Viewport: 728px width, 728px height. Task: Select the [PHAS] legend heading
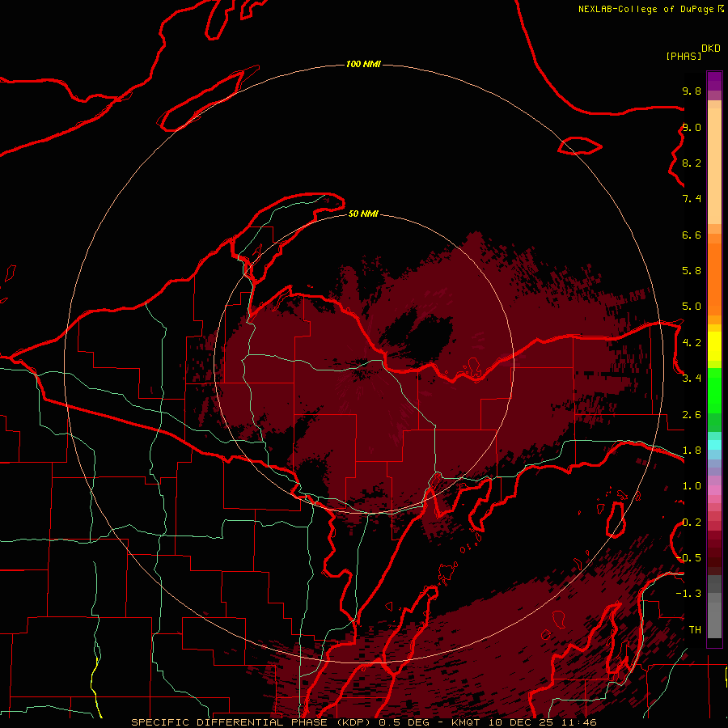[684, 56]
